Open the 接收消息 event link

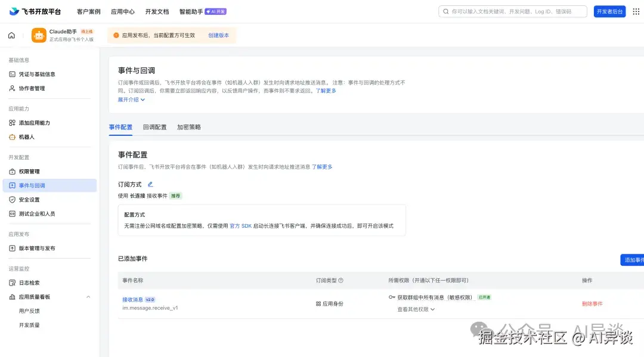132,300
